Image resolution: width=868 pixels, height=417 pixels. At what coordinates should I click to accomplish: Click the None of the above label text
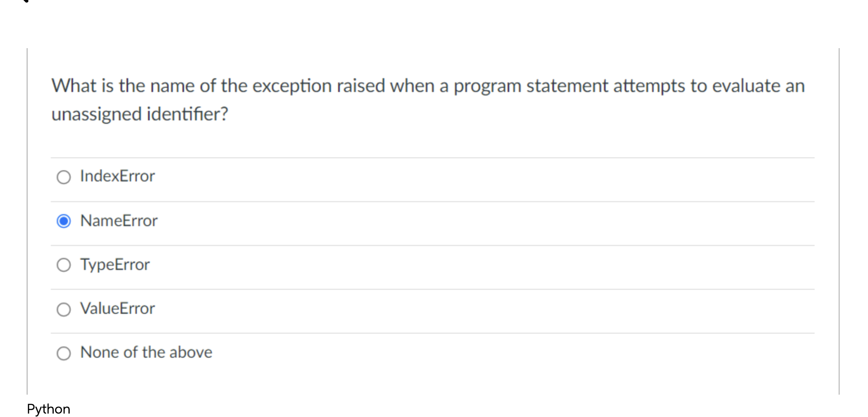point(146,353)
